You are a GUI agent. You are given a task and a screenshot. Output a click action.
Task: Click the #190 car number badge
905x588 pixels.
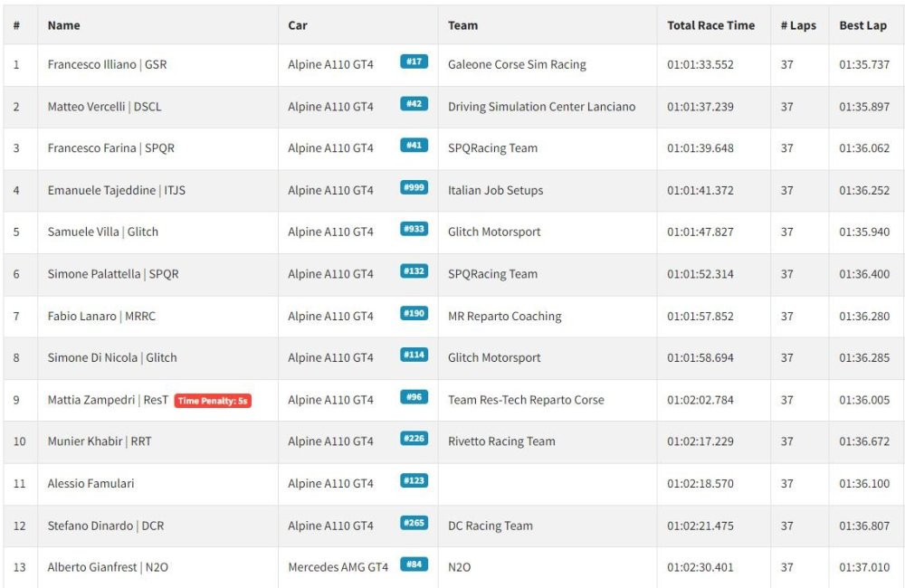(414, 313)
